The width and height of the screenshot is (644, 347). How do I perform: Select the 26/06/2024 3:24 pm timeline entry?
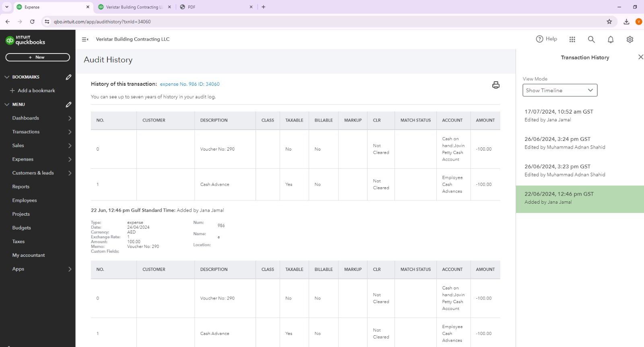coord(580,143)
